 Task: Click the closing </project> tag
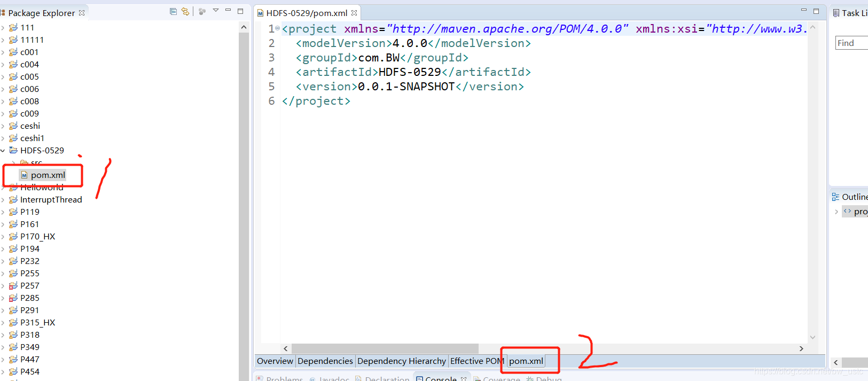[x=316, y=101]
